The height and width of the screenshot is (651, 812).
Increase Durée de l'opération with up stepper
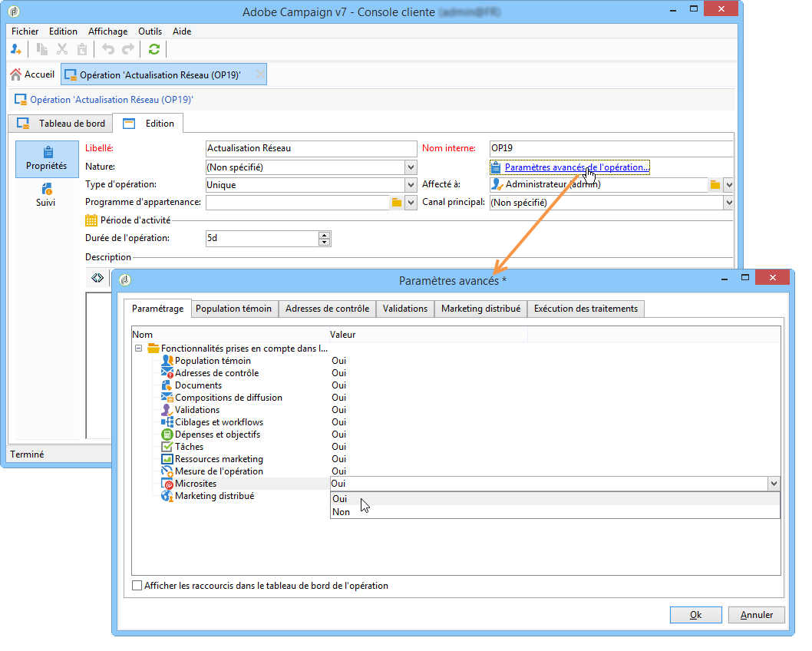point(324,235)
